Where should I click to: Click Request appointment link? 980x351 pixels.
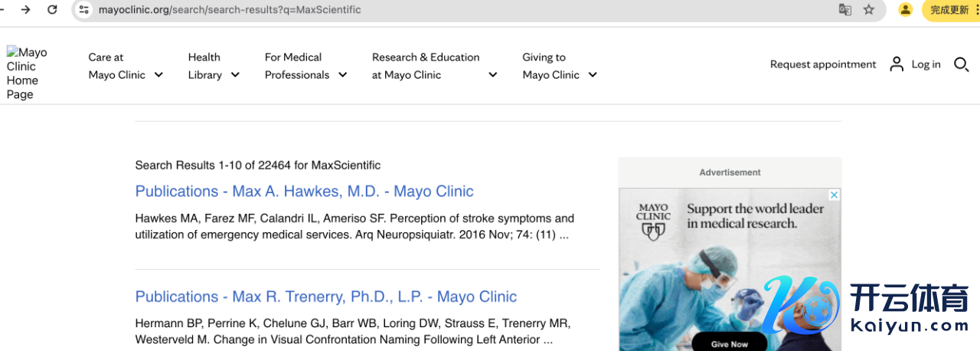point(823,64)
